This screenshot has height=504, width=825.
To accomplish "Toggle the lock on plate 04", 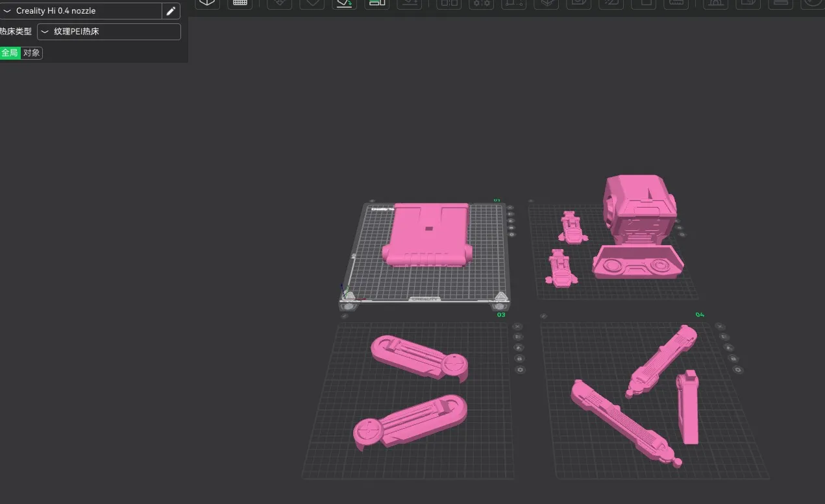I will [x=733, y=359].
